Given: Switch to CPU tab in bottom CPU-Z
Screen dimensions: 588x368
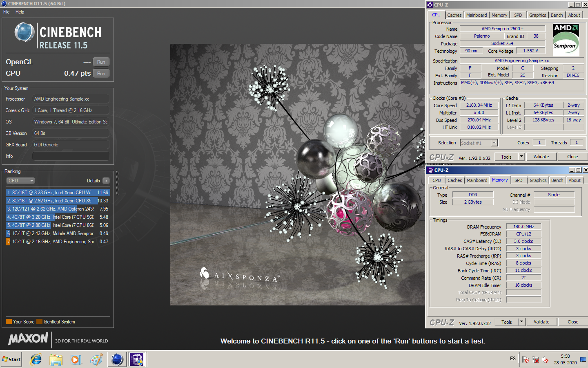Looking at the screenshot, I should point(437,180).
